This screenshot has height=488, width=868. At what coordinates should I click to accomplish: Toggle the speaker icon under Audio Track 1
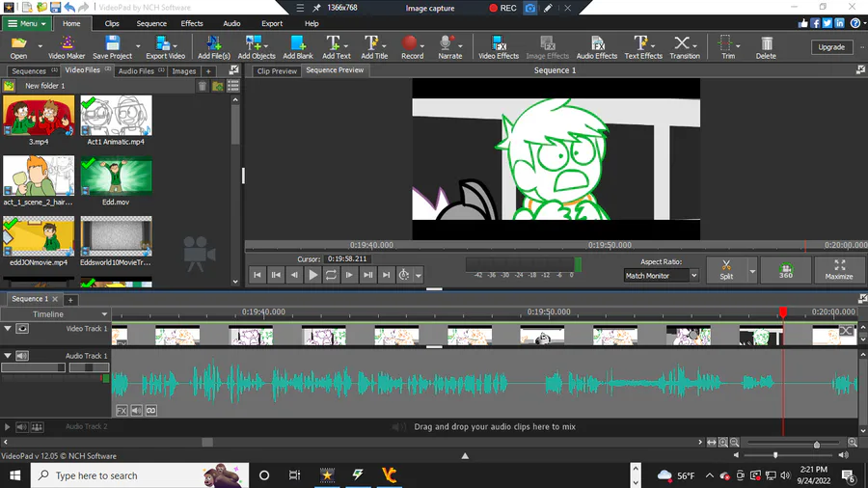[x=136, y=411]
